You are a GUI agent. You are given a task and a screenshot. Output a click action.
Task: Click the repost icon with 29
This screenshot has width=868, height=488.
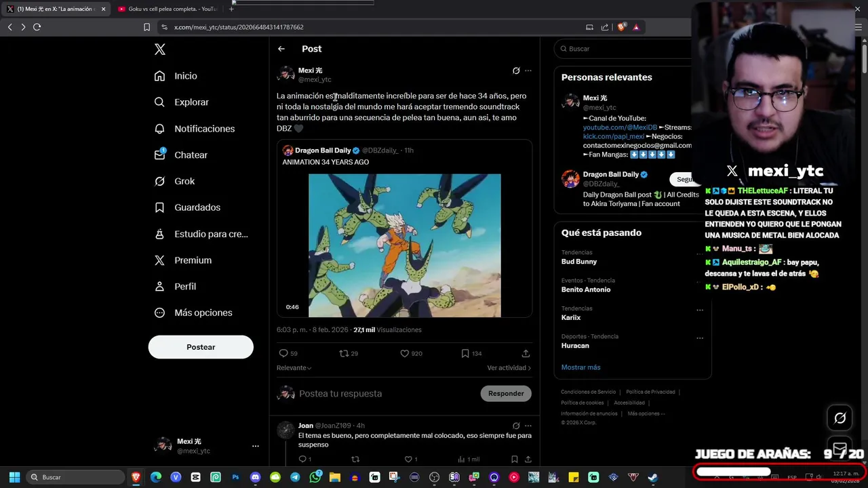pyautogui.click(x=349, y=353)
